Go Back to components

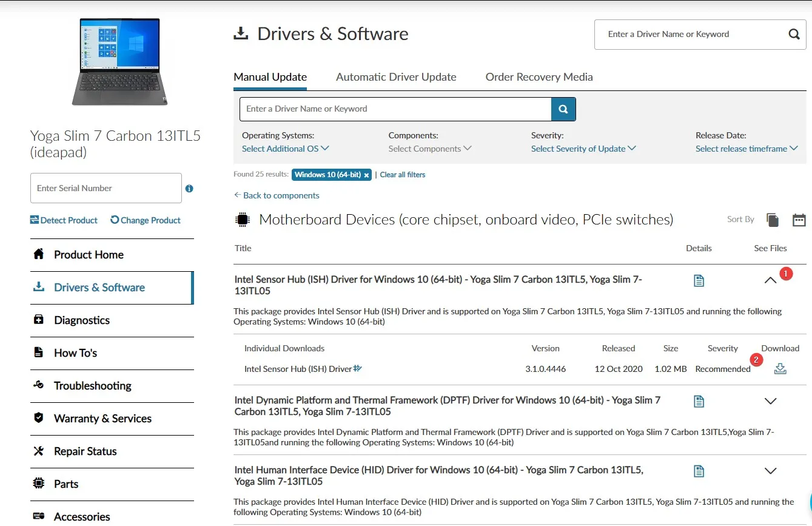(277, 195)
